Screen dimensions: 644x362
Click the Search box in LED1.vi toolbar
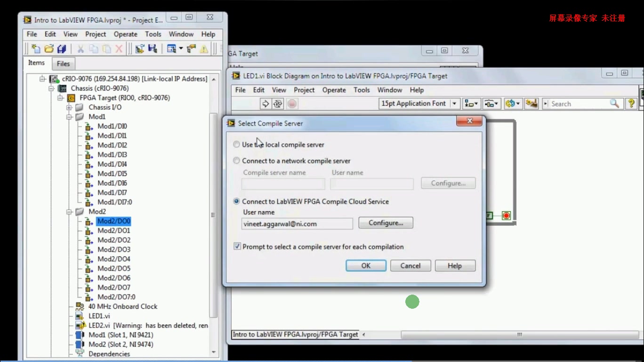pos(580,104)
